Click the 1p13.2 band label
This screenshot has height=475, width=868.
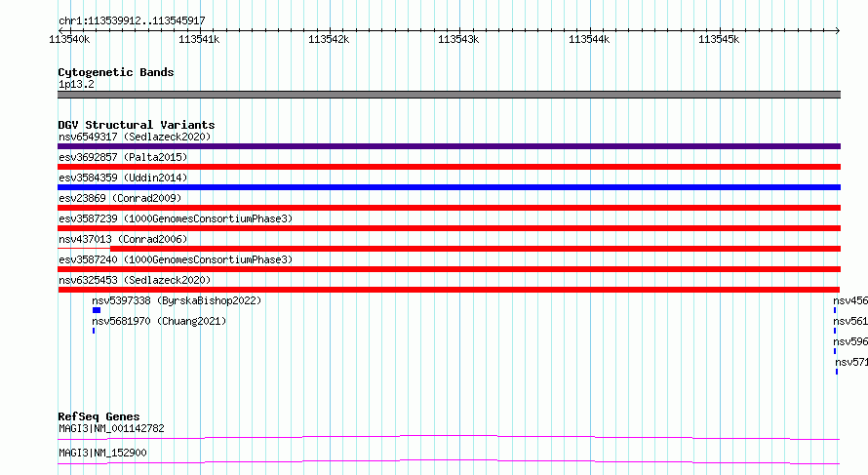coord(76,84)
